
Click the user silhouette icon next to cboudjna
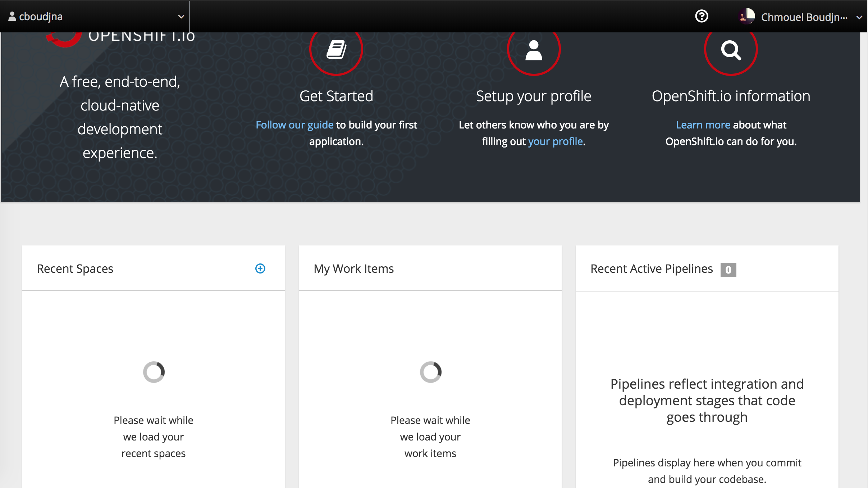tap(12, 16)
